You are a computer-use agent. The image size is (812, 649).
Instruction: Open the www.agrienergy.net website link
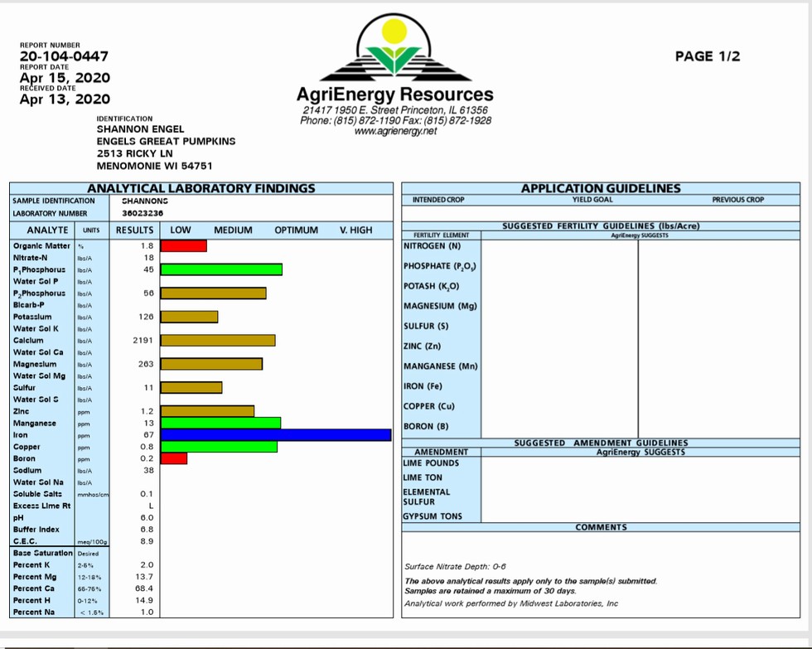tap(395, 132)
